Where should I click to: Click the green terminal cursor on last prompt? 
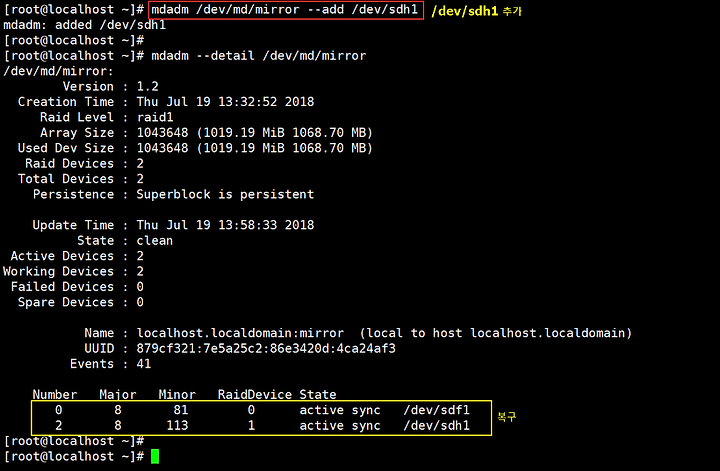pos(155,457)
